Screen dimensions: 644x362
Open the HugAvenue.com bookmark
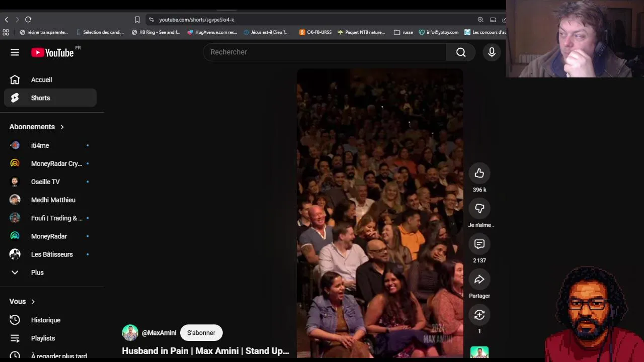pyautogui.click(x=212, y=32)
